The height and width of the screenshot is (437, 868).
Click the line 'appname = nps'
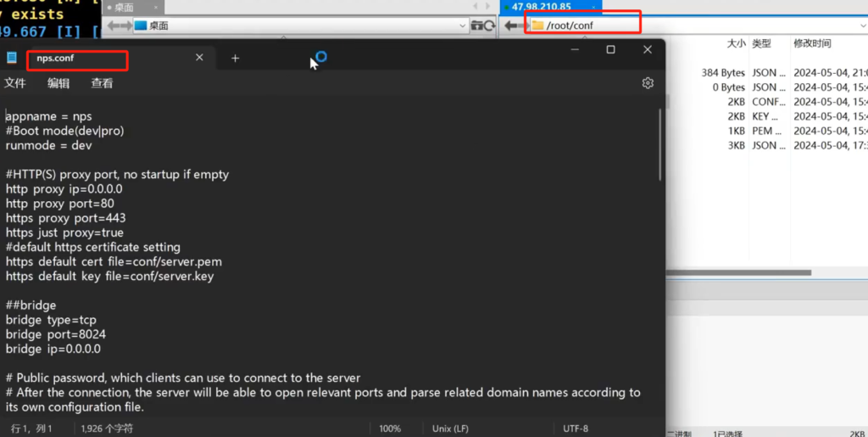[x=48, y=116]
